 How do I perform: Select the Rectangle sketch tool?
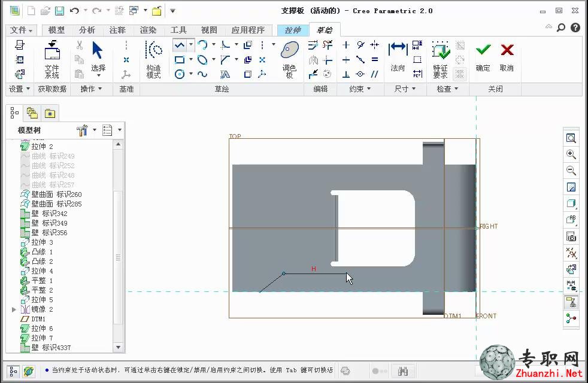(180, 60)
